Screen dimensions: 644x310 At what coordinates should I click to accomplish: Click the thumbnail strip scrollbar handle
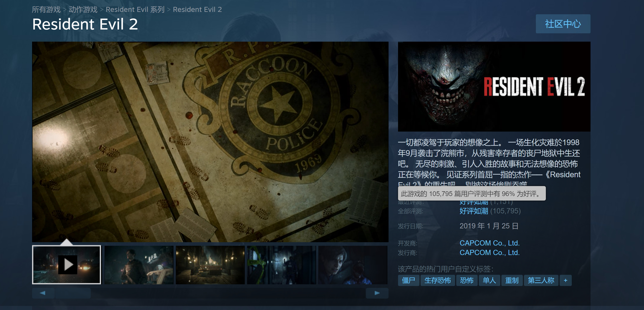click(x=73, y=293)
